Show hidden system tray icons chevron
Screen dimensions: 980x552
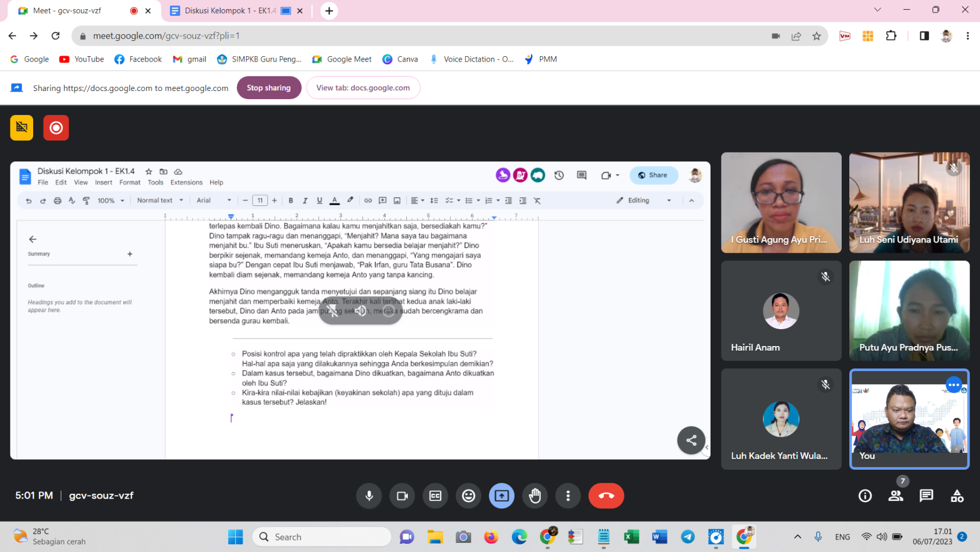(x=798, y=537)
